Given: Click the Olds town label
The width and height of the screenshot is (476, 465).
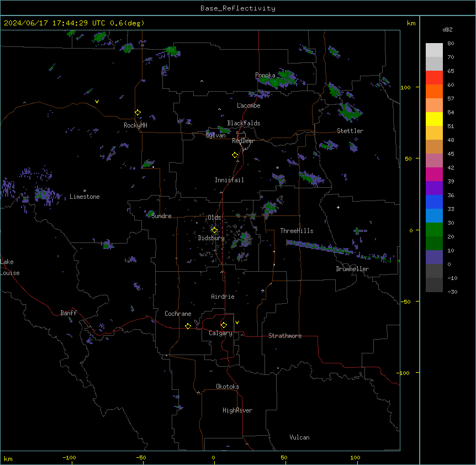Looking at the screenshot, I should click(x=214, y=218).
